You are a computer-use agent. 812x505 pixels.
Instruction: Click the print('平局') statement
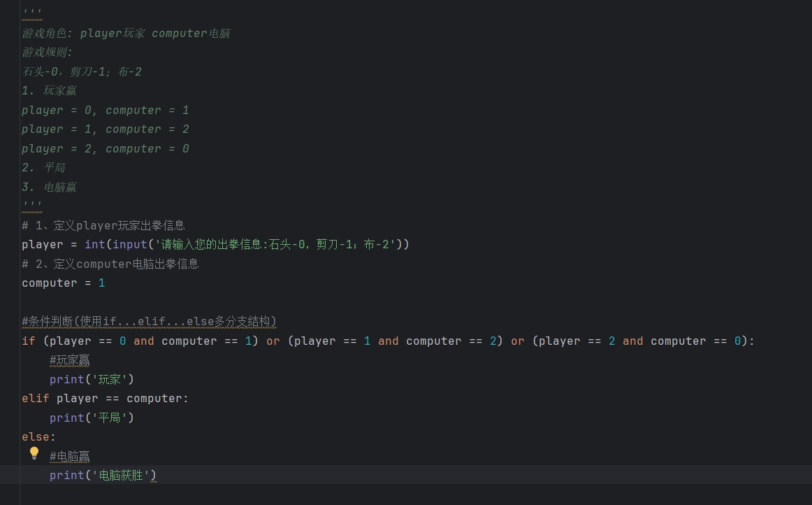pos(92,418)
